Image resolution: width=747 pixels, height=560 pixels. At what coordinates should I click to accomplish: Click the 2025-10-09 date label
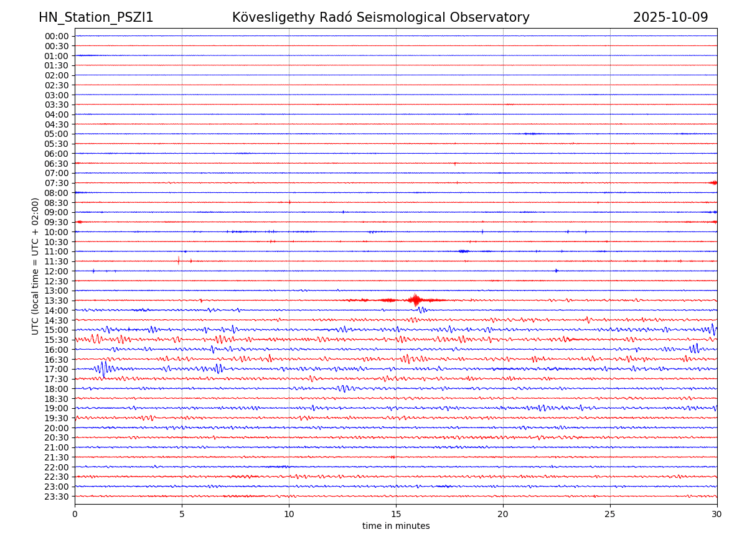tap(670, 17)
